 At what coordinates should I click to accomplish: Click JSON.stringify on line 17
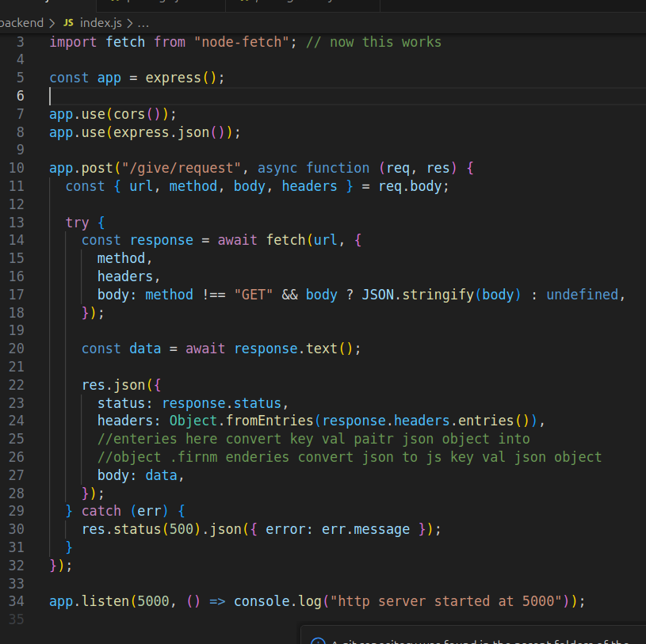point(418,295)
